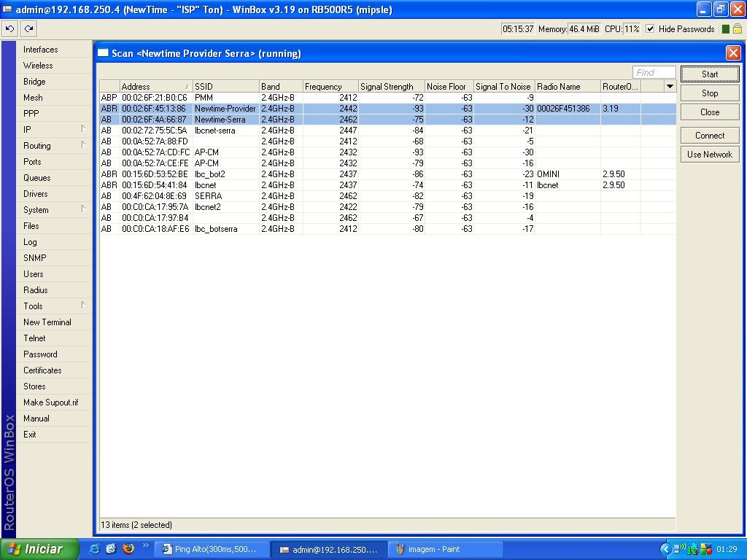Switch to Ping Alto taskbar window

tap(212, 550)
